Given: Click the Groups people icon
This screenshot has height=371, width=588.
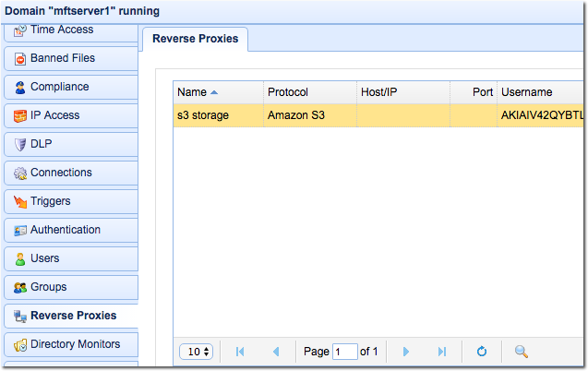Looking at the screenshot, I should click(20, 287).
